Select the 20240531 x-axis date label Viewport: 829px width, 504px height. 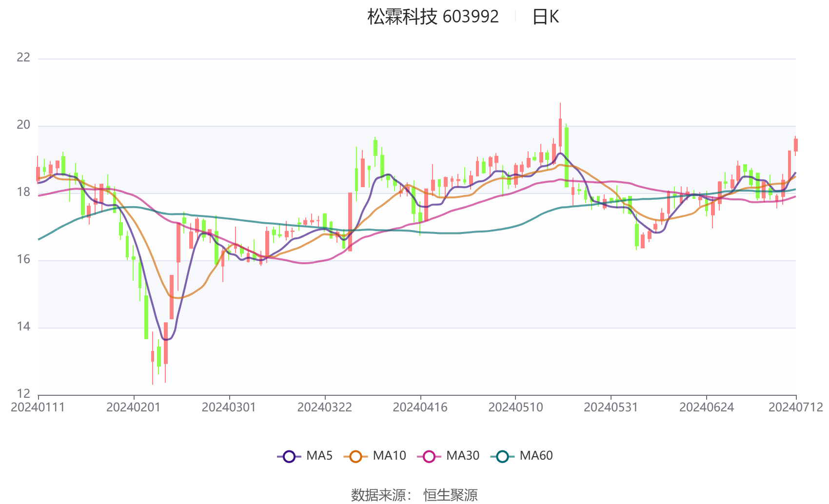[611, 407]
